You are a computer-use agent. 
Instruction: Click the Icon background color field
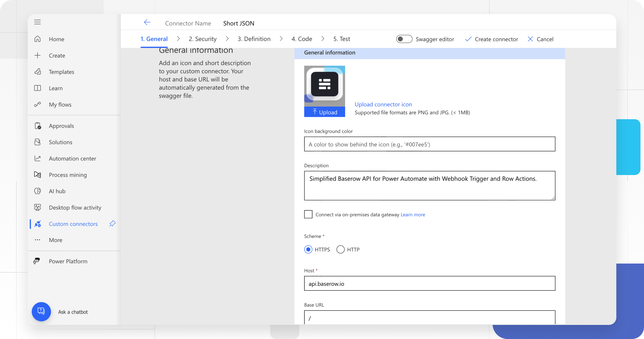429,144
